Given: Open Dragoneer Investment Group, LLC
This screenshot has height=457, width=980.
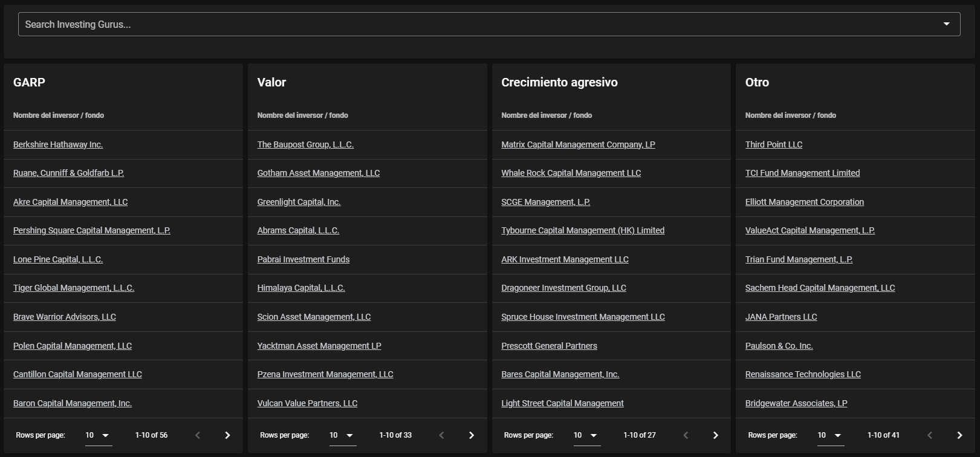Looking at the screenshot, I should (563, 288).
